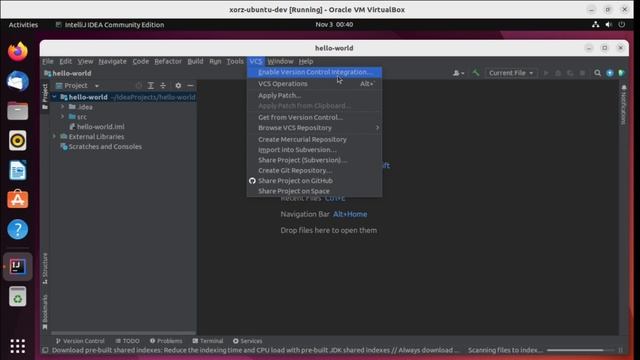Choose Share Project on Space

tap(314, 191)
